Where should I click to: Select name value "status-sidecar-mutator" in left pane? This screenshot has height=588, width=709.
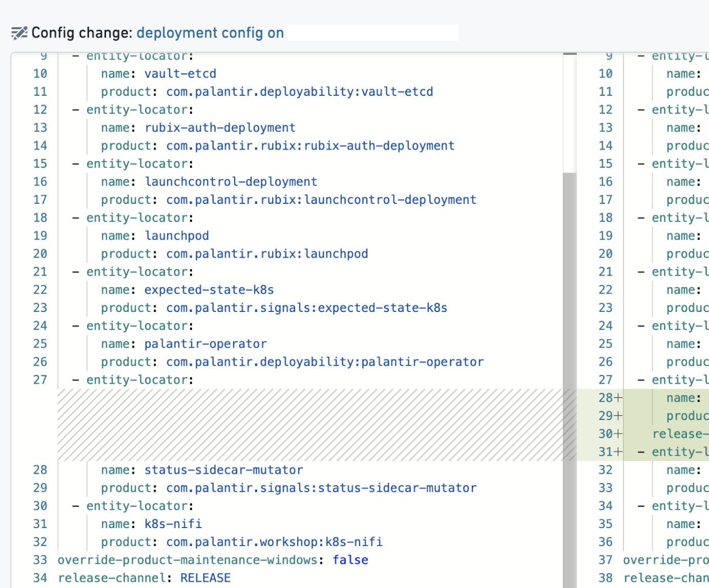pyautogui.click(x=224, y=470)
